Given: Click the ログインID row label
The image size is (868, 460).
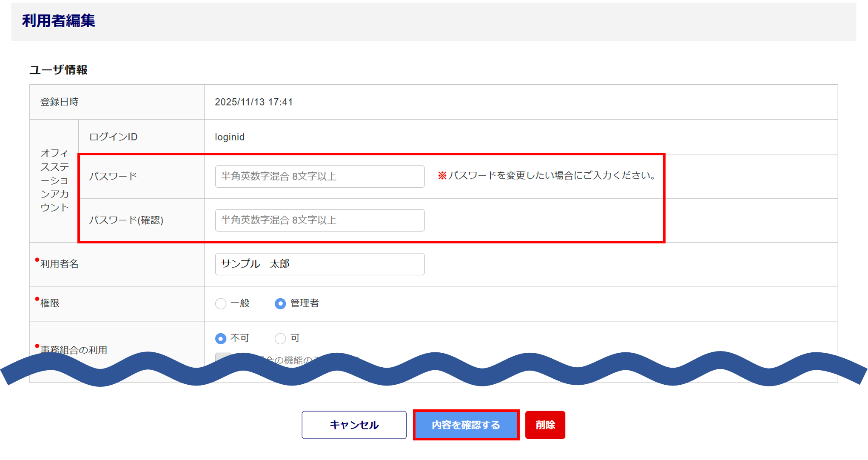Looking at the screenshot, I should [113, 137].
